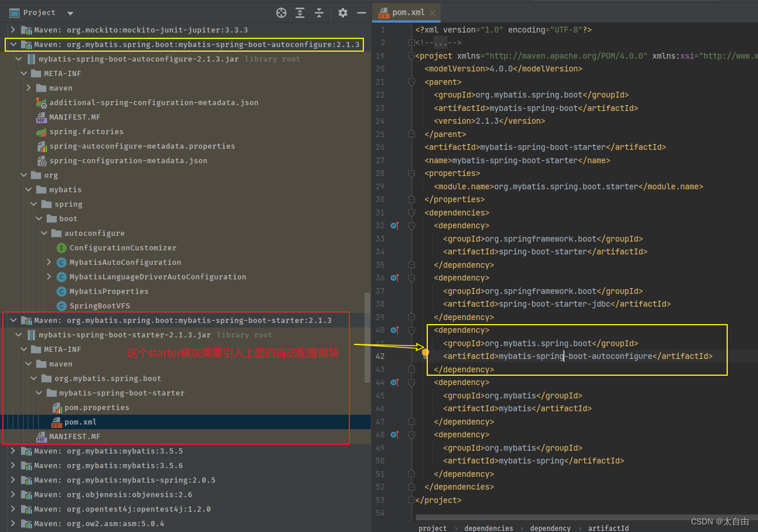Collapse the boot package folder
This screenshot has height=532, width=758.
point(39,218)
